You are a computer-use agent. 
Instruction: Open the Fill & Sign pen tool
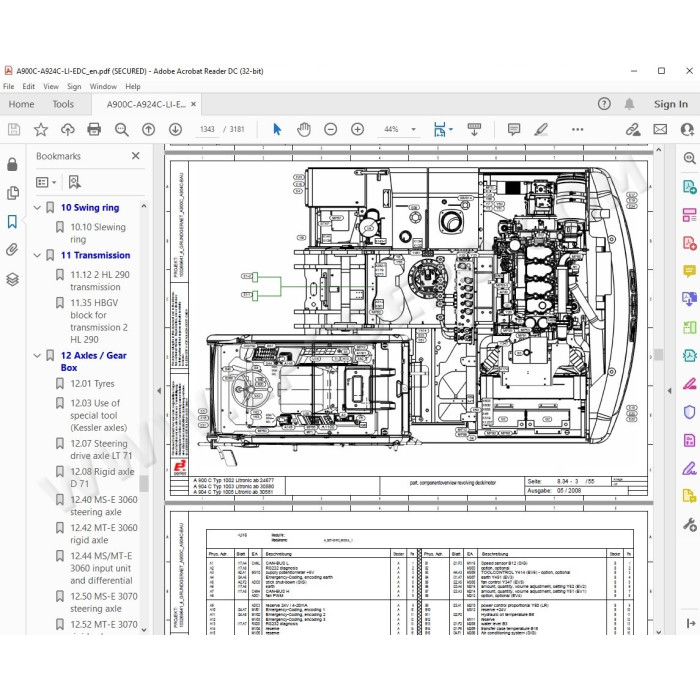pyautogui.click(x=689, y=468)
